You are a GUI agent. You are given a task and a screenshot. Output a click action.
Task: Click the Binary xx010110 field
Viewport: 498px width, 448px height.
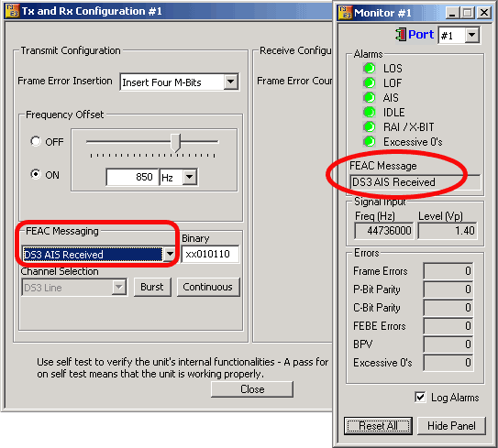click(x=210, y=254)
